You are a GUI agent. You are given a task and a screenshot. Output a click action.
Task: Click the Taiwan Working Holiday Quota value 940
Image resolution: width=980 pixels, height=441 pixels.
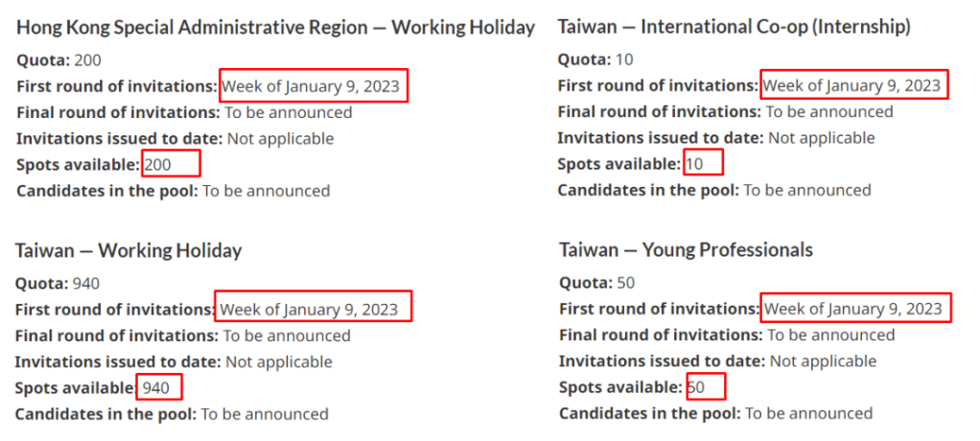click(86, 284)
